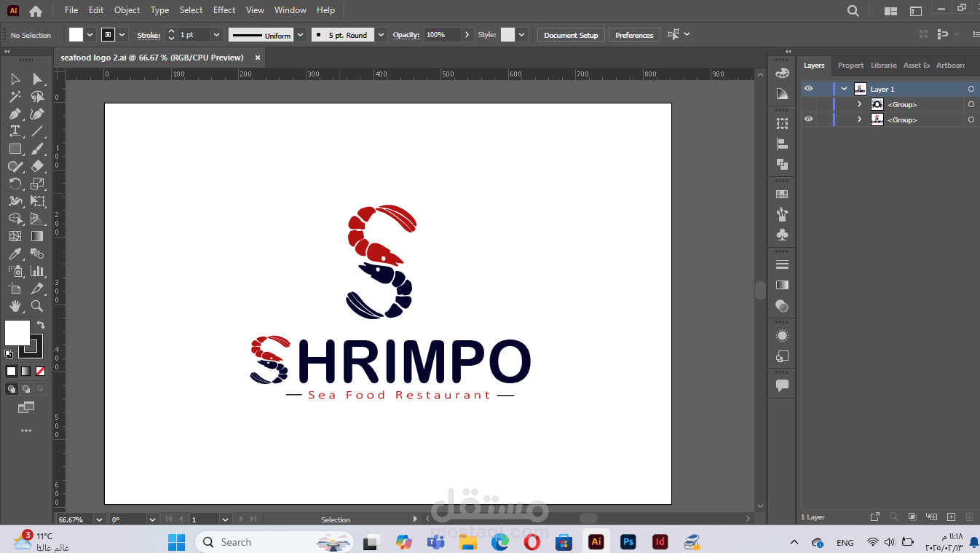Select the Rotate tool
The width and height of the screenshot is (980, 553).
[x=15, y=184]
